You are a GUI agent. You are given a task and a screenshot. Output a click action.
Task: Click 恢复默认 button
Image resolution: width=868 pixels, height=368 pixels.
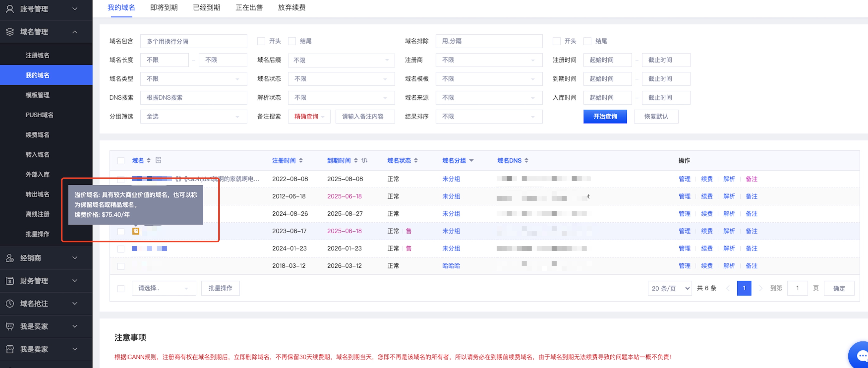tap(656, 116)
